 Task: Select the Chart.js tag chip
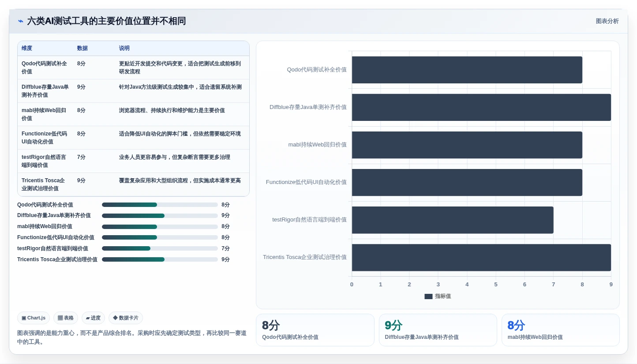click(34, 318)
